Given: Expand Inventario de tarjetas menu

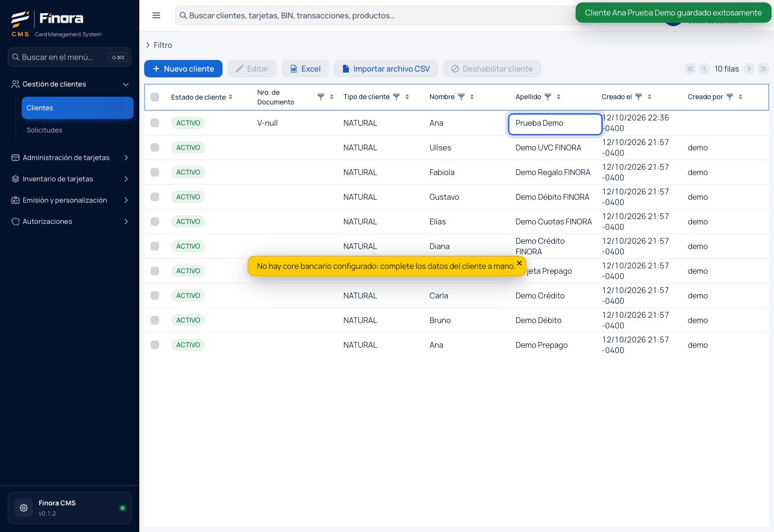Looking at the screenshot, I should tap(70, 179).
